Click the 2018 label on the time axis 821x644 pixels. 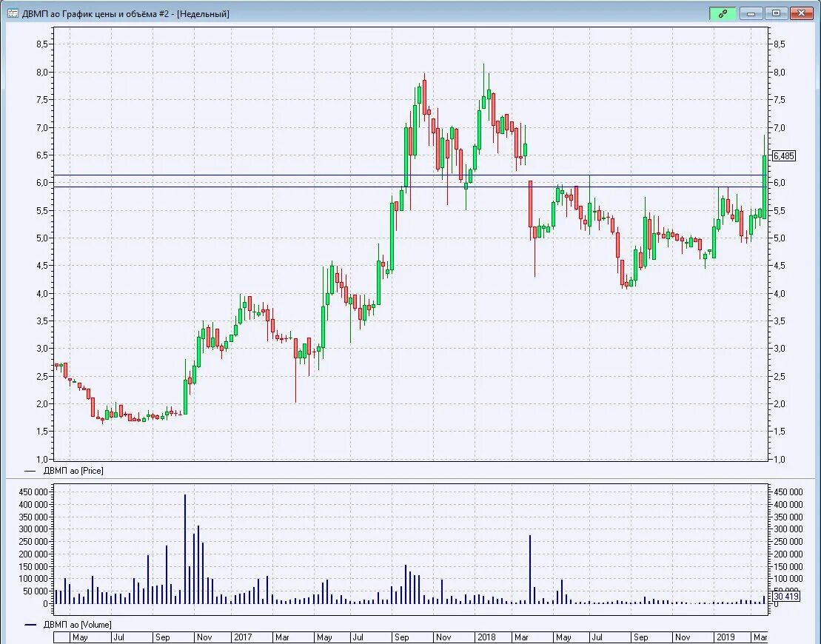tap(486, 637)
